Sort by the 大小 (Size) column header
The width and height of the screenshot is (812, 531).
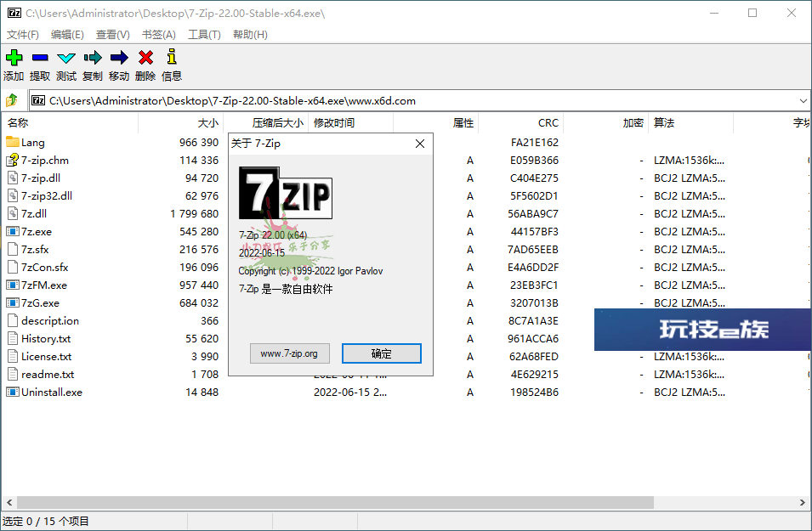(181, 122)
